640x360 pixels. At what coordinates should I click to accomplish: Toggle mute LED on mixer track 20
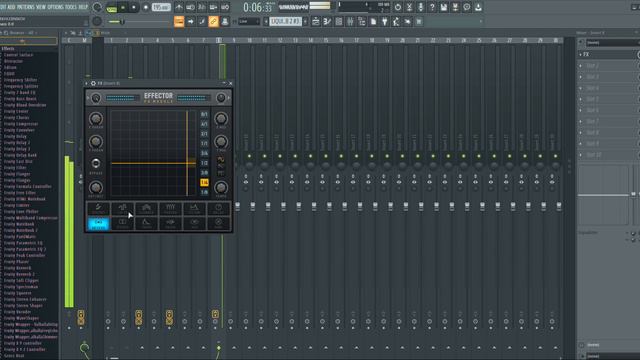tap(402, 156)
